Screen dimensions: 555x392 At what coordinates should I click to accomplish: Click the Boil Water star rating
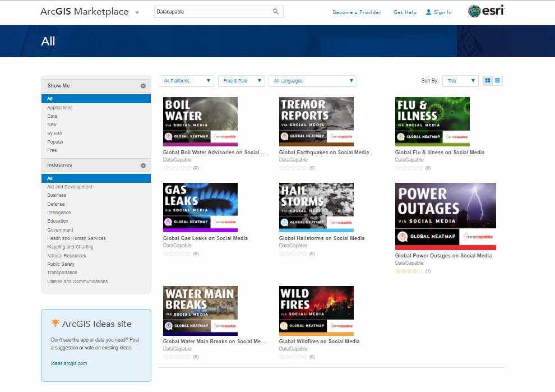pyautogui.click(x=177, y=168)
